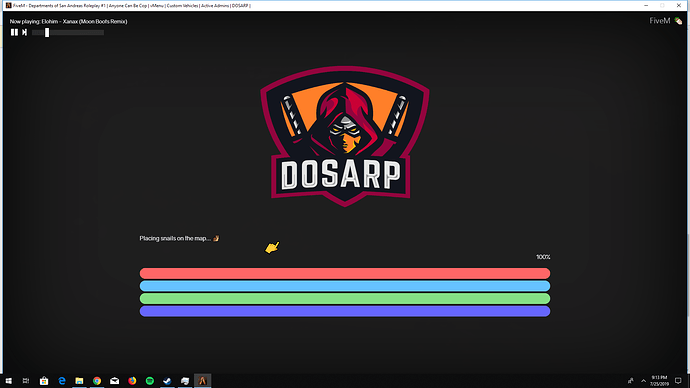
Task: Open the clock and date flyout
Action: 659,381
